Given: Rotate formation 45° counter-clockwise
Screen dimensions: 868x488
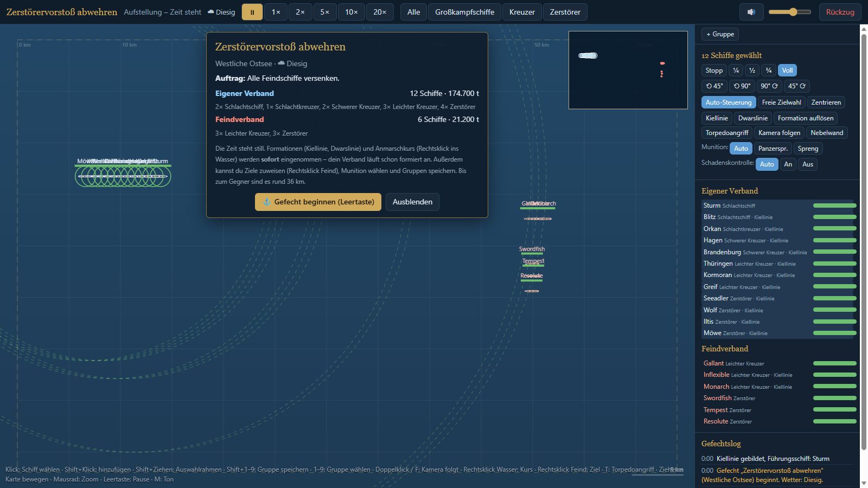Looking at the screenshot, I should (714, 86).
